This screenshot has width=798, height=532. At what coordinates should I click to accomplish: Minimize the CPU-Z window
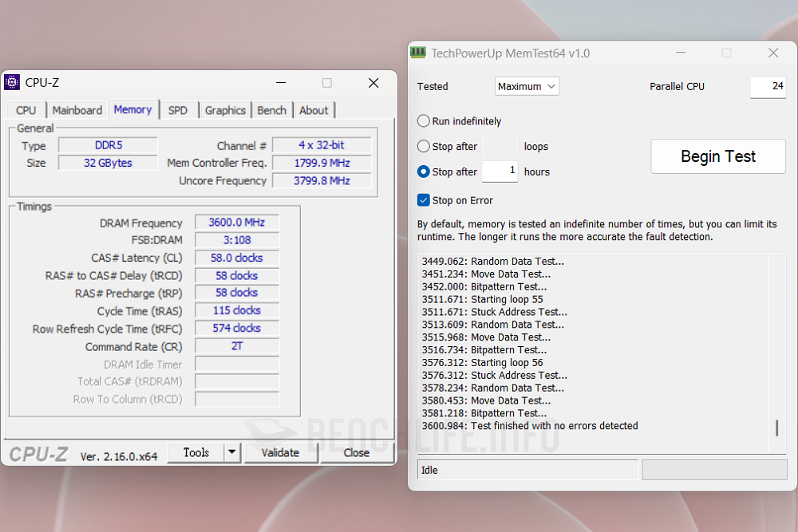pyautogui.click(x=281, y=82)
